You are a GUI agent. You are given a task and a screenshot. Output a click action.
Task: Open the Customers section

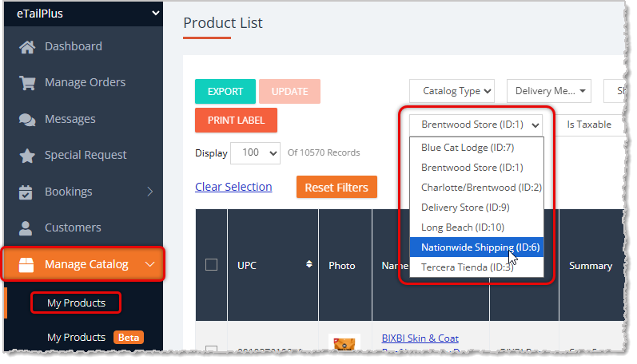[x=73, y=227]
